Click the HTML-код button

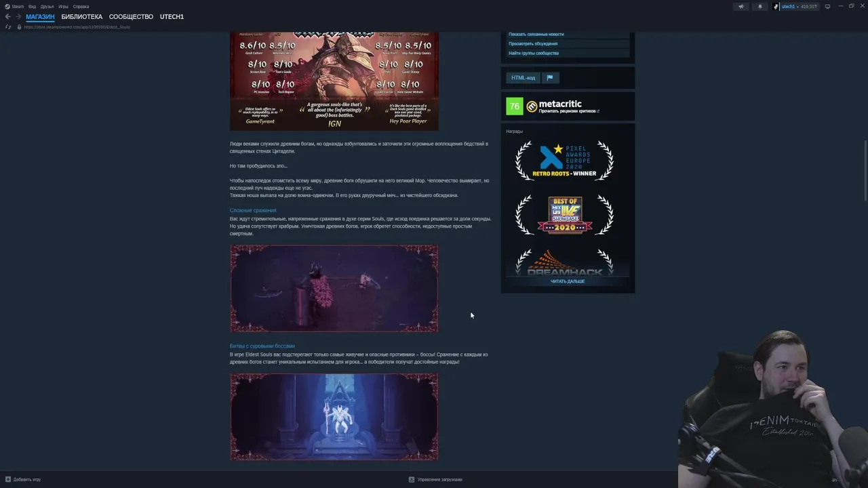coord(523,77)
